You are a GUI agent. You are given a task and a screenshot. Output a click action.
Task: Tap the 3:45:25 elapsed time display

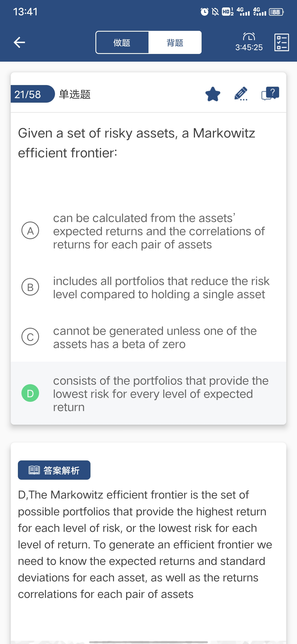tap(249, 48)
